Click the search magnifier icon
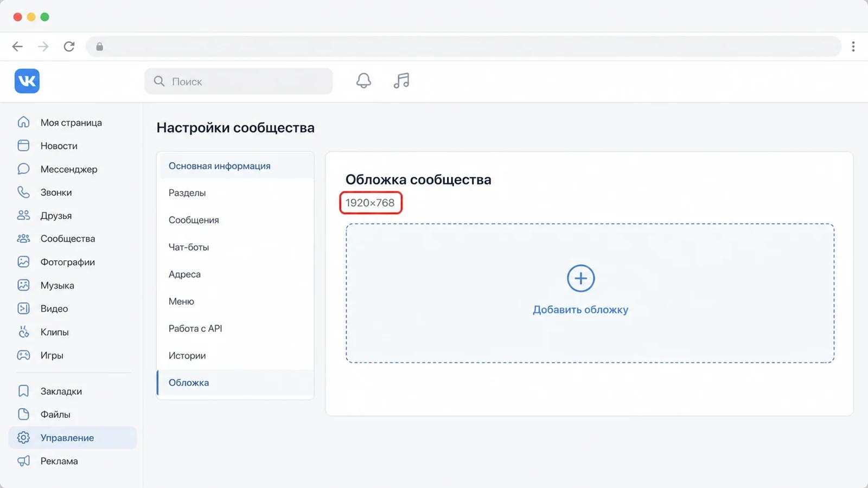Image resolution: width=868 pixels, height=488 pixels. (159, 81)
